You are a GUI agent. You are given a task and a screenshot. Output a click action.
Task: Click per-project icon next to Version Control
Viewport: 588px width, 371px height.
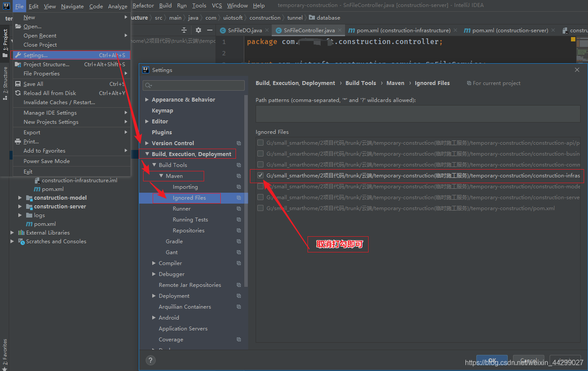click(239, 143)
